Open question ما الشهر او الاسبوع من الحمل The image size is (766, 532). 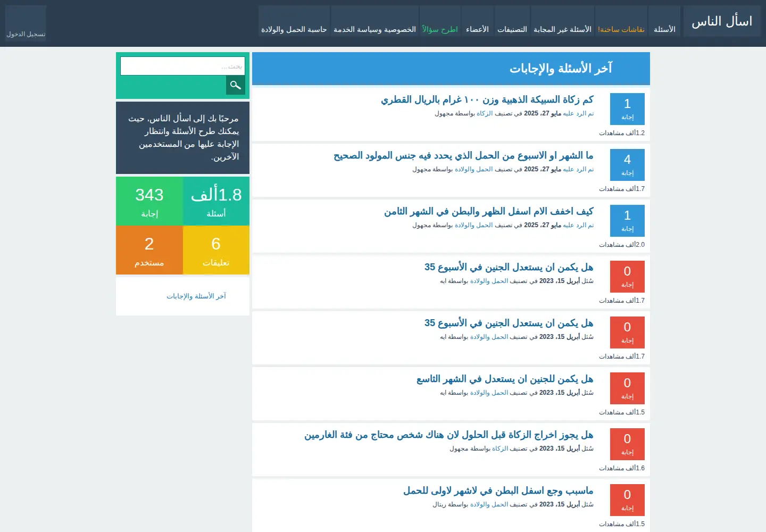pos(463,156)
